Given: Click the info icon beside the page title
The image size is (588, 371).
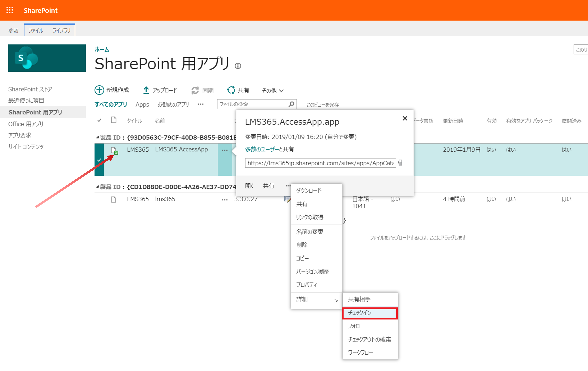Looking at the screenshot, I should 238,66.
